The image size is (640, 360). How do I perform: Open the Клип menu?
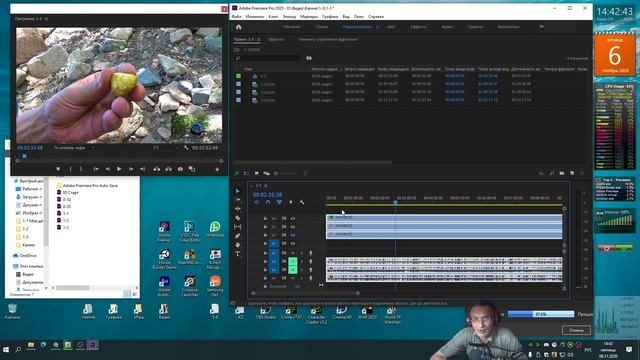(x=273, y=17)
